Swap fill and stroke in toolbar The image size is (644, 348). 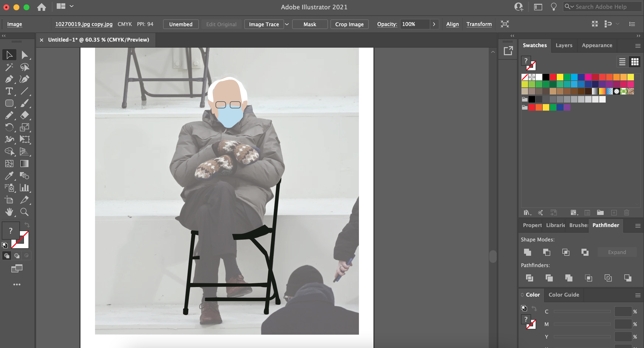tap(27, 225)
